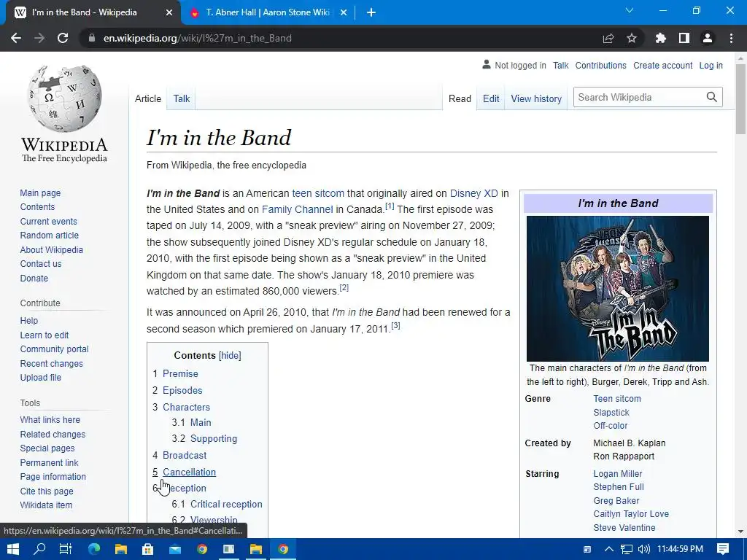Close the I'm in the Band tab

click(169, 12)
